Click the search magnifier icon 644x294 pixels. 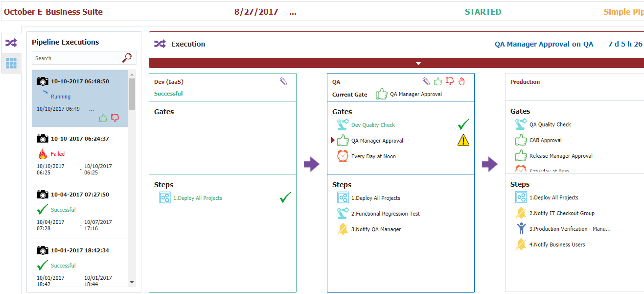(x=127, y=58)
